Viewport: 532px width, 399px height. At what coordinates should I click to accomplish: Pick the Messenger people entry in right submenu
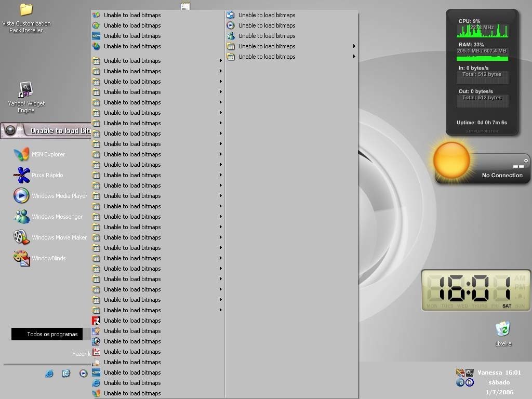292,36
